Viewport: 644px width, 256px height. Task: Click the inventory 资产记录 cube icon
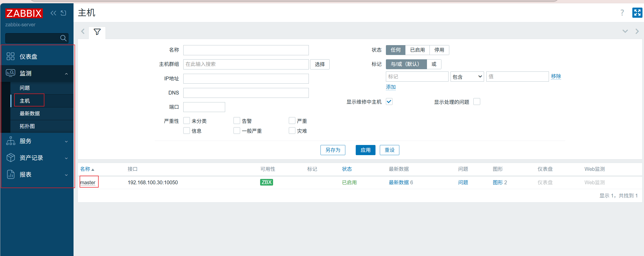click(11, 157)
